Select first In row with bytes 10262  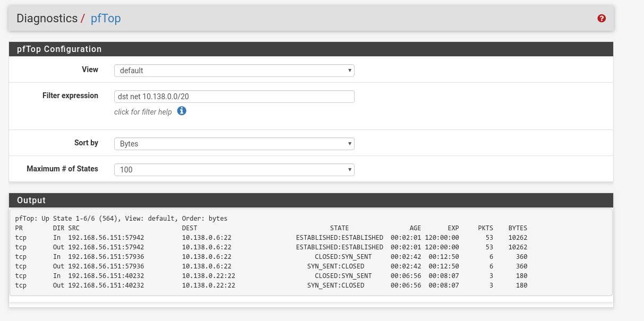(271, 238)
